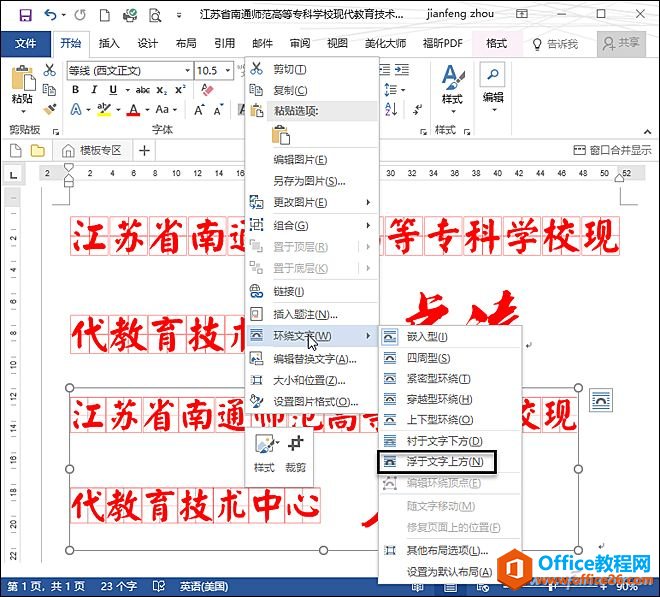Click the large Paste clipboard icon
Image resolution: width=660 pixels, height=597 pixels.
pos(23,77)
